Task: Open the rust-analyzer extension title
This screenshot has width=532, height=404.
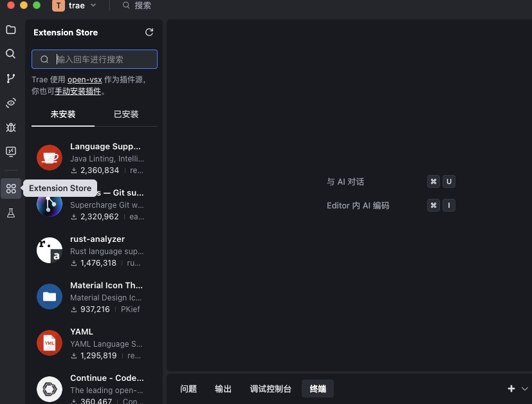Action: [97, 239]
